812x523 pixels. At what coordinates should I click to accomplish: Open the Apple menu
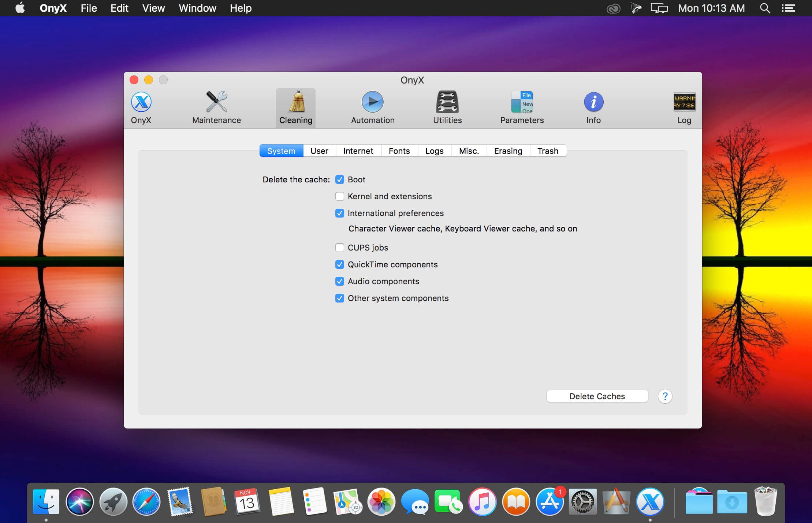point(20,8)
